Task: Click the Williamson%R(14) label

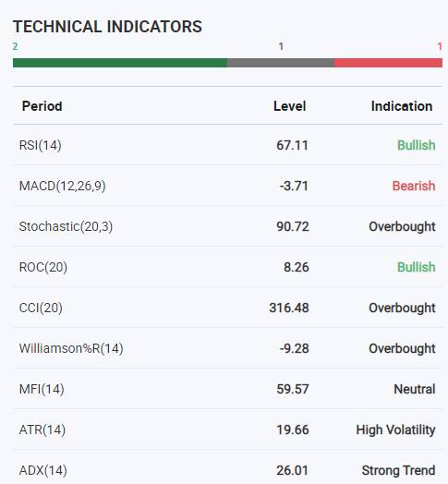Action: point(71,348)
